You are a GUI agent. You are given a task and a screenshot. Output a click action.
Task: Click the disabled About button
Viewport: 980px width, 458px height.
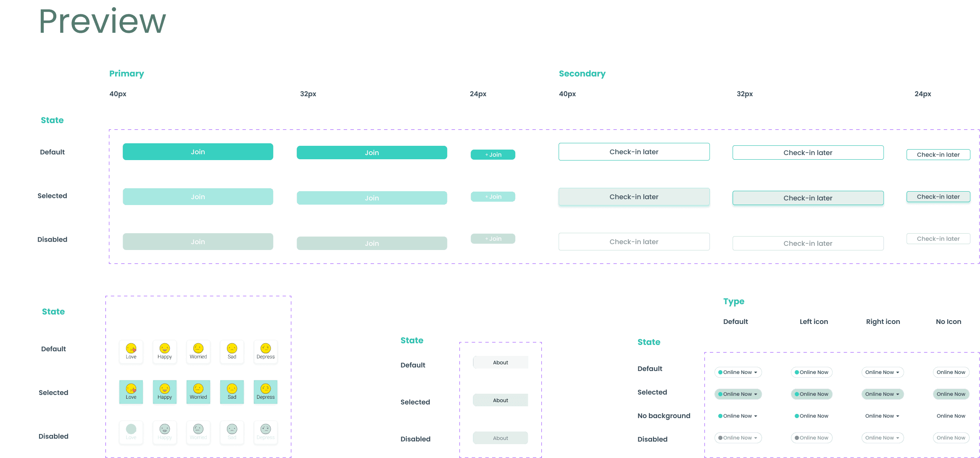(x=500, y=437)
